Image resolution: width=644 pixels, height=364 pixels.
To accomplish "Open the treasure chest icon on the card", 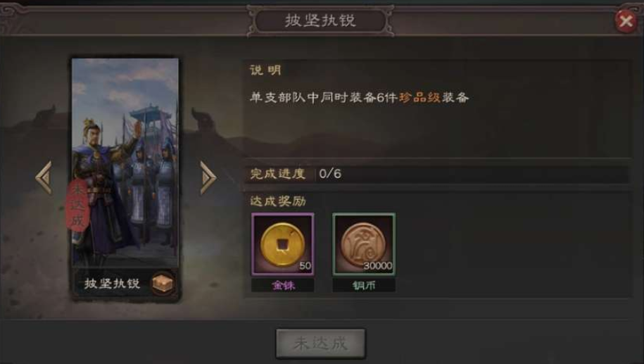I will (x=163, y=284).
